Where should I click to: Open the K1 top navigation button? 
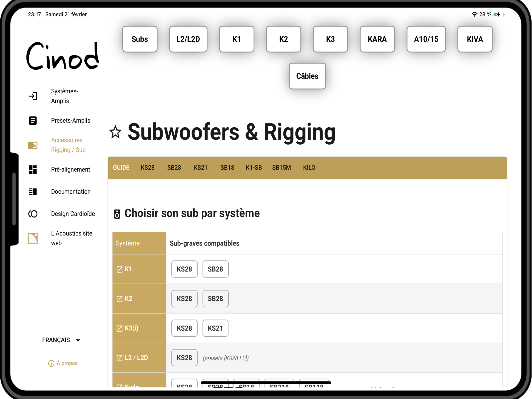[x=237, y=39]
